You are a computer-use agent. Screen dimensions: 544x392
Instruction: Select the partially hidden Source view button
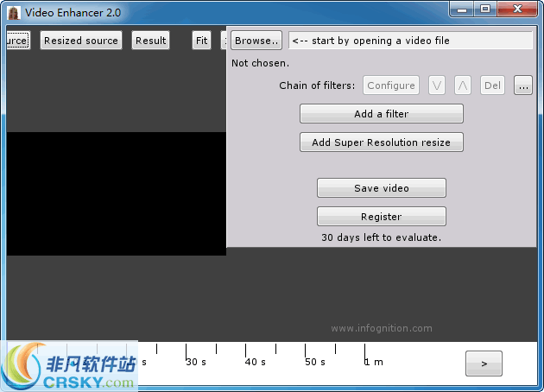point(18,41)
